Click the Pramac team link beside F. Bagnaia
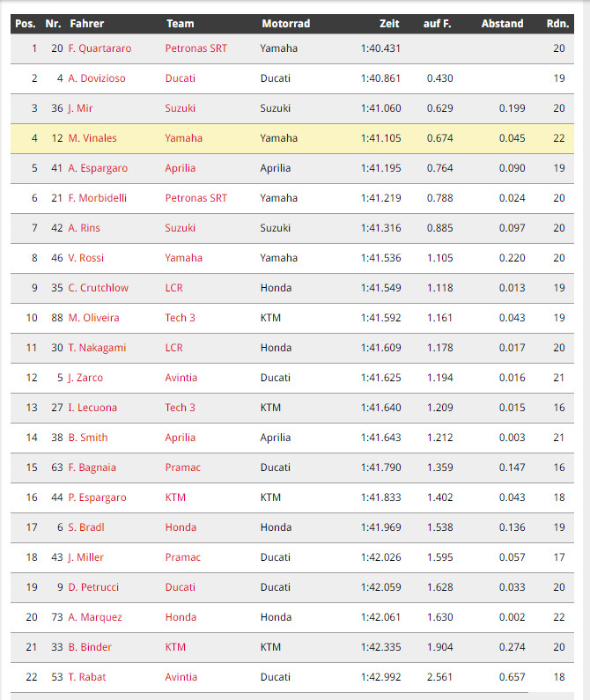590x700 pixels. pos(182,467)
